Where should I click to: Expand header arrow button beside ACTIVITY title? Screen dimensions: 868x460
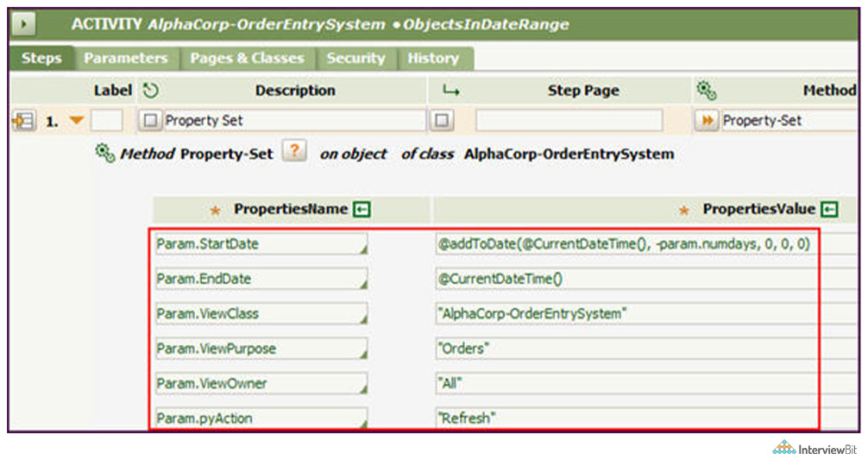coord(24,24)
